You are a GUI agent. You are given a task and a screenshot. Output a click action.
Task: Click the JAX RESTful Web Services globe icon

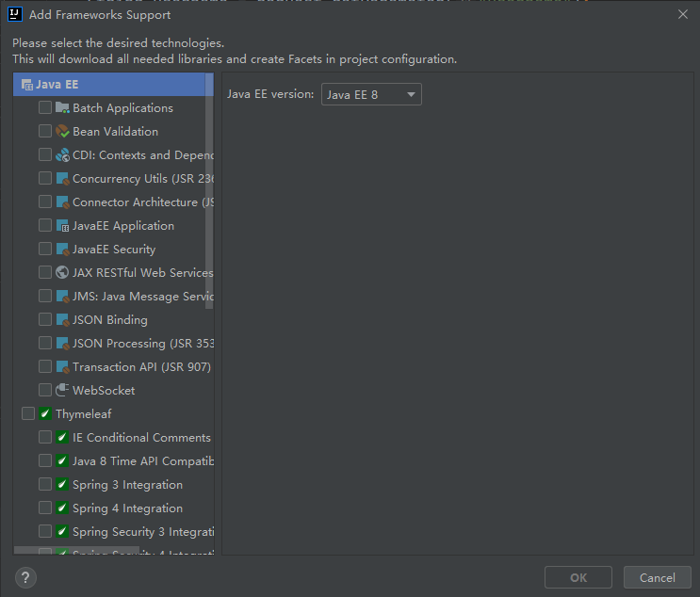click(62, 272)
